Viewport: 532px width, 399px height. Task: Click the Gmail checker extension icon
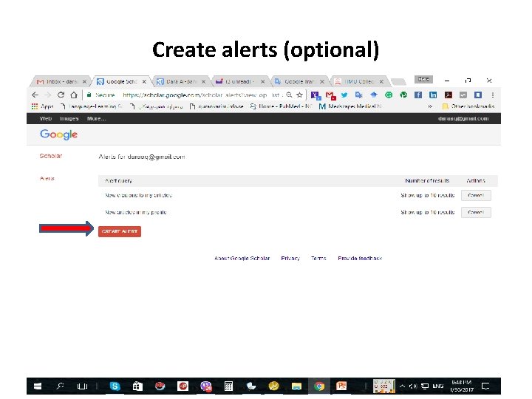click(330, 95)
